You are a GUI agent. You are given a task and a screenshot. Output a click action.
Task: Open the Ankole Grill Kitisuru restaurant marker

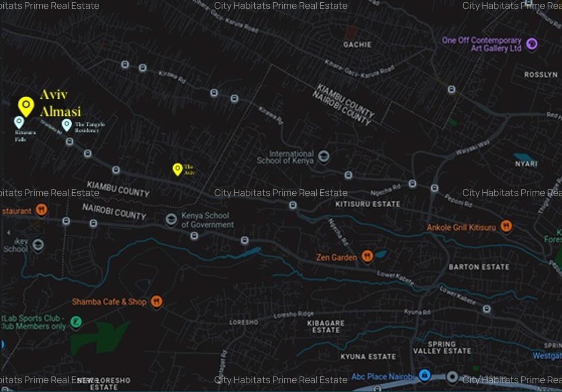click(506, 227)
